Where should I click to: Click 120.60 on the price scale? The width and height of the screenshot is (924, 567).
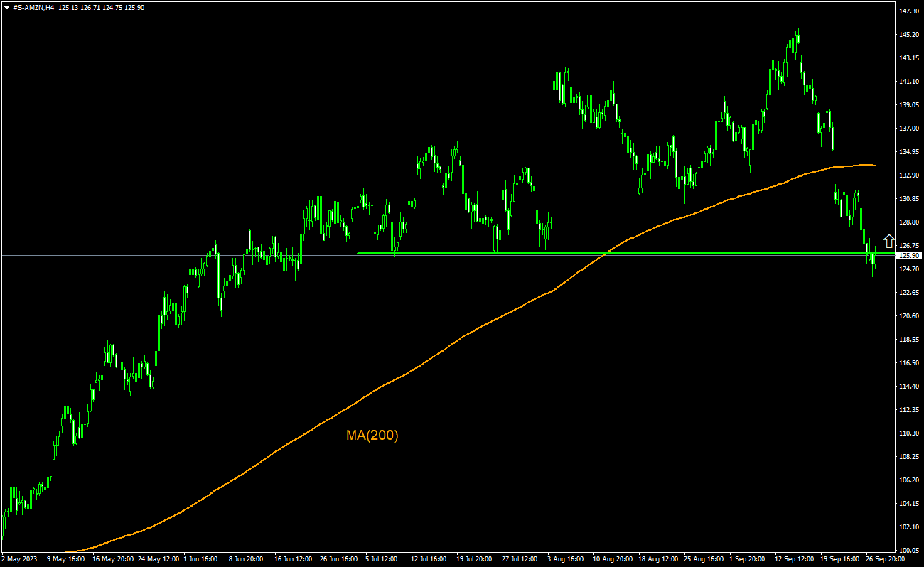(x=909, y=316)
